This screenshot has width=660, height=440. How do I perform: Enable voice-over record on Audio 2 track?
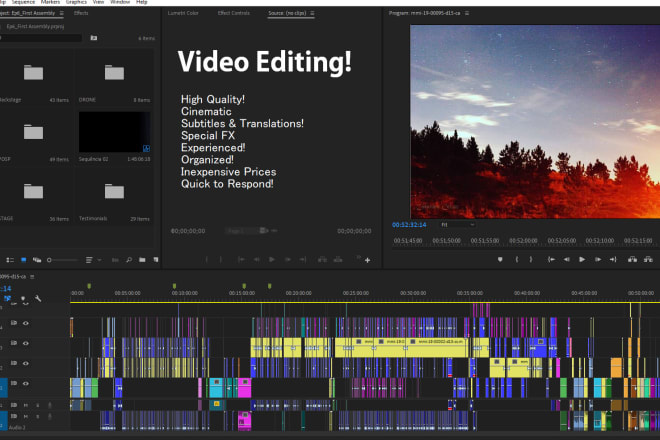tap(50, 416)
